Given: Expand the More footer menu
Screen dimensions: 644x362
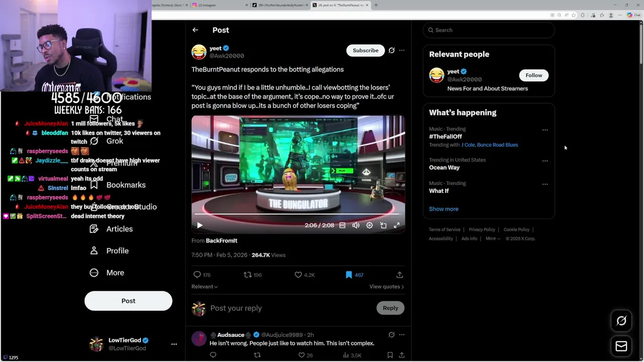Looking at the screenshot, I should tap(493, 239).
